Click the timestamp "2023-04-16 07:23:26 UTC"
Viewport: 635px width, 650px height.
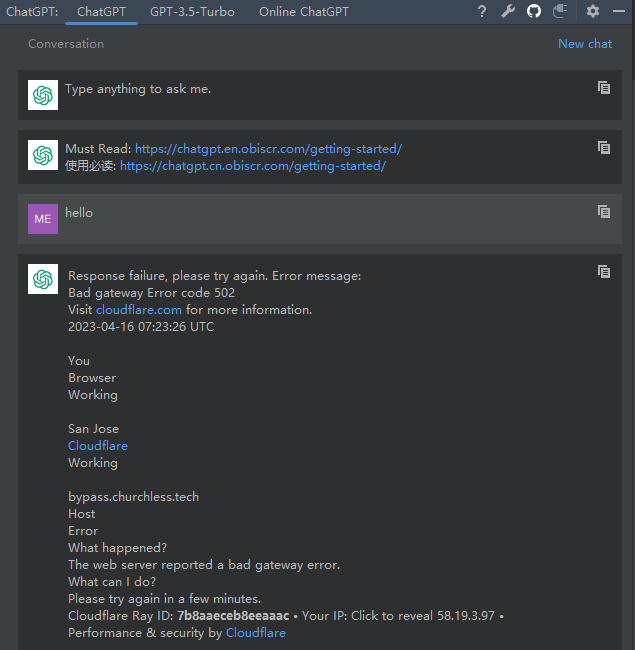[x=141, y=327]
